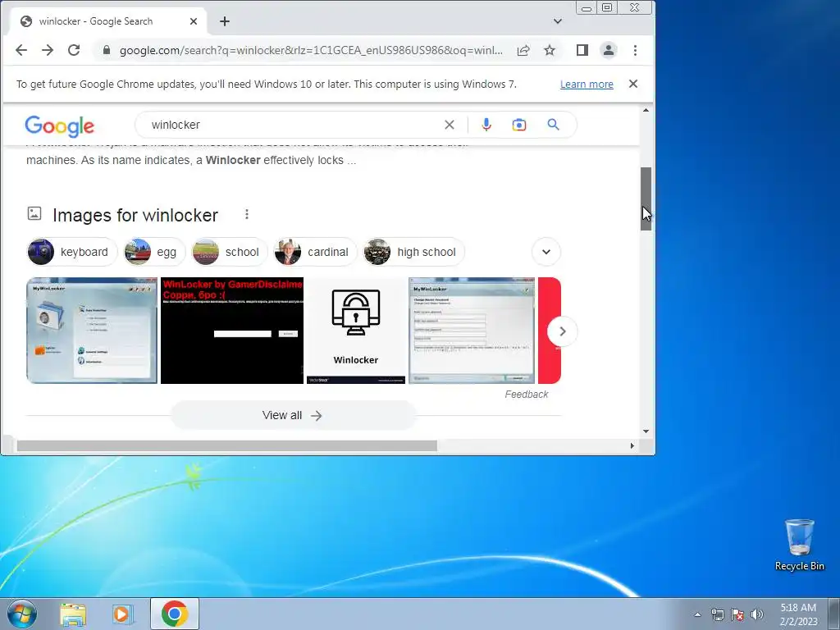Select the Recycle Bin desktop icon
The height and width of the screenshot is (630, 840).
(799, 545)
